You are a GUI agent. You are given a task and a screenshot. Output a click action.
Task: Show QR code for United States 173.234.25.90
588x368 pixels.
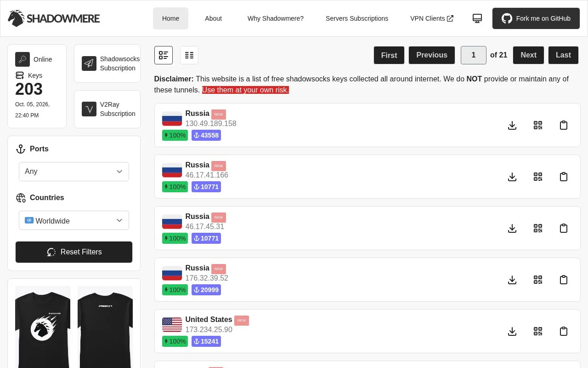538,331
